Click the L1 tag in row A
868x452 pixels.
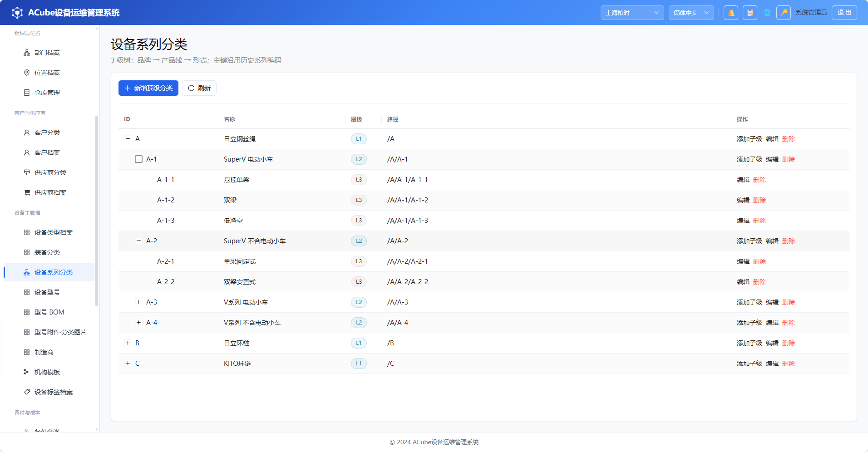point(359,139)
